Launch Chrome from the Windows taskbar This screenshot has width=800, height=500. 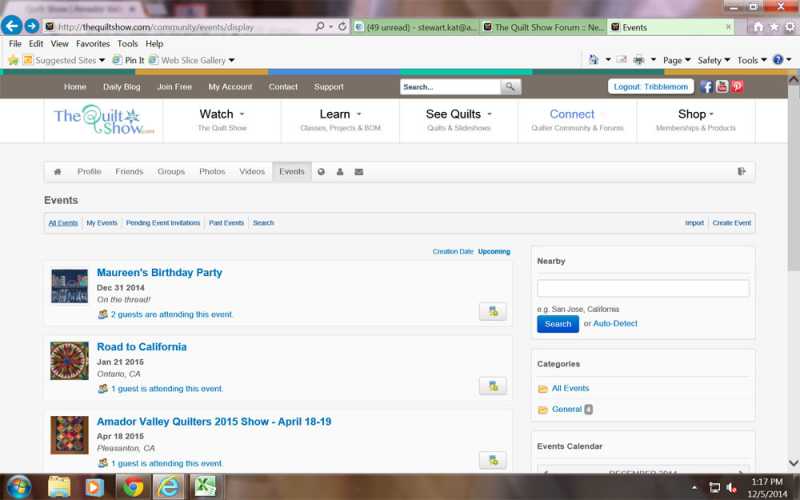(133, 487)
